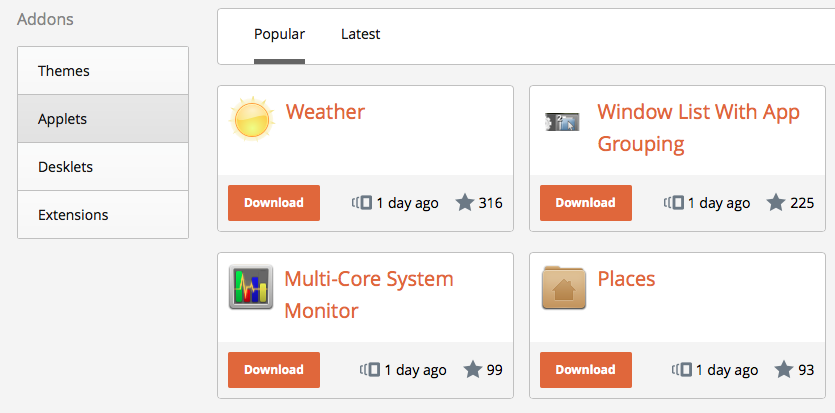
Task: Click the 316 rating count on Weather
Action: pyautogui.click(x=490, y=203)
